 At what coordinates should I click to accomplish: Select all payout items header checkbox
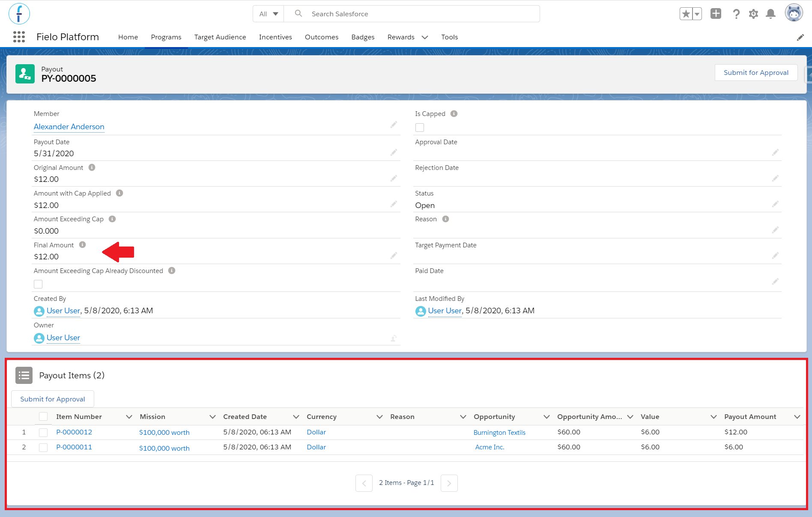pyautogui.click(x=43, y=416)
